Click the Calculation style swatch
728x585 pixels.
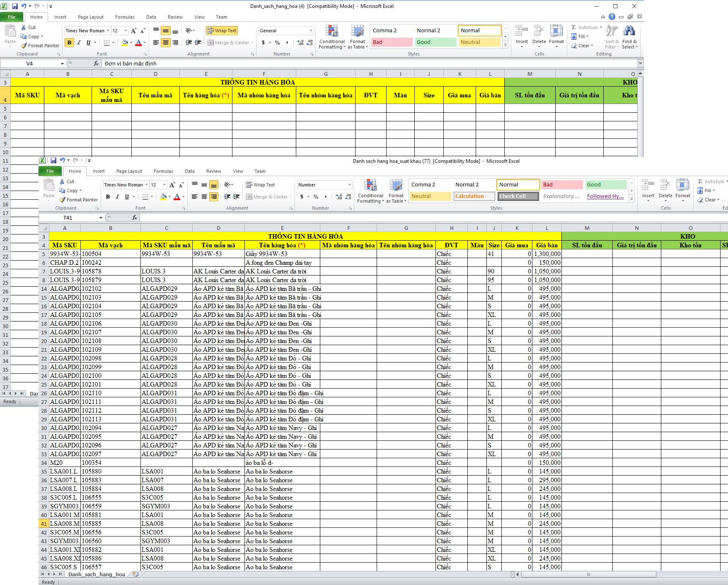pyautogui.click(x=474, y=196)
